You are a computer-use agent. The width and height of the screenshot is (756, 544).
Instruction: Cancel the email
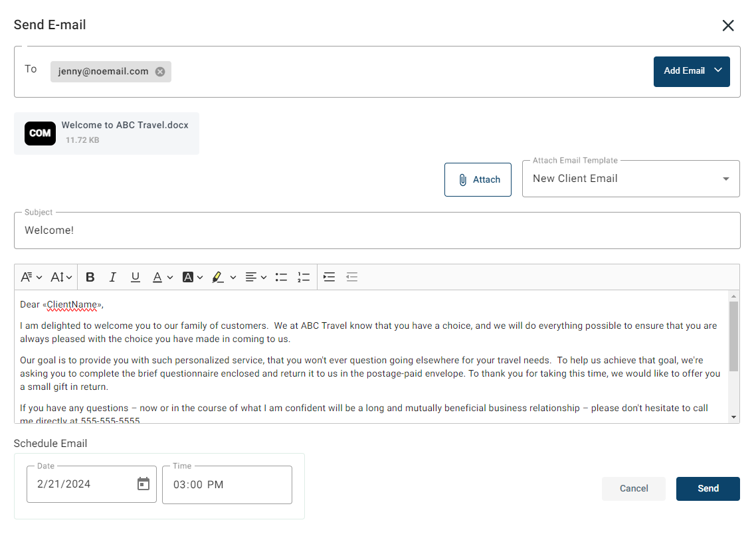click(634, 489)
